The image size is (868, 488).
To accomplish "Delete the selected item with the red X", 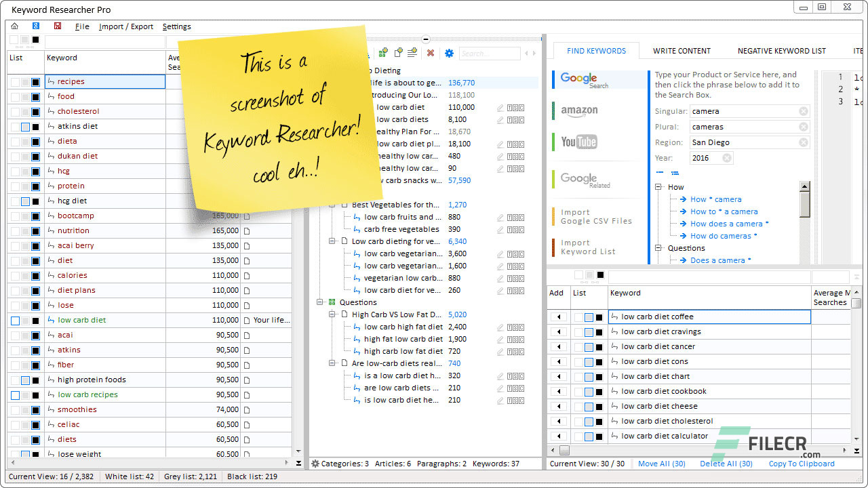I will tap(431, 53).
